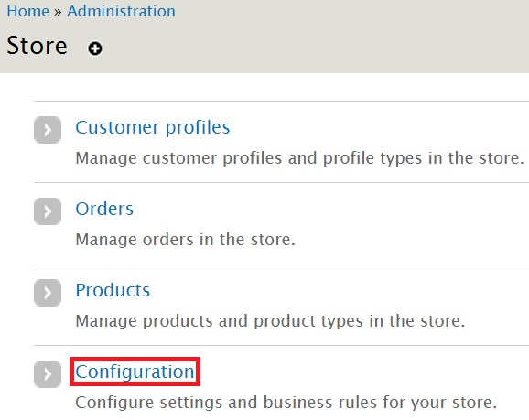
Task: Click the 'Manage orders in the store' description
Action: click(x=185, y=240)
